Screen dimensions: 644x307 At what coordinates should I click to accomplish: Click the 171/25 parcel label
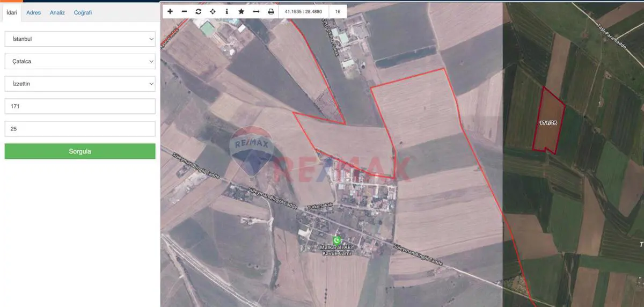coord(548,123)
